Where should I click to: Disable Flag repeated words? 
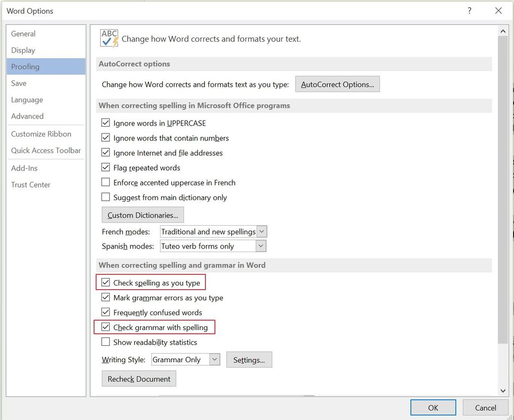coord(105,167)
